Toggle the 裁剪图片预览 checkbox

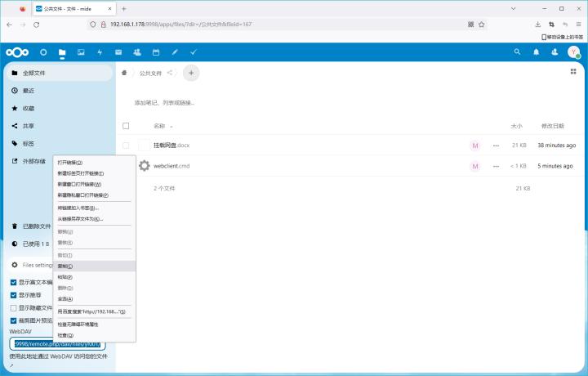click(14, 320)
